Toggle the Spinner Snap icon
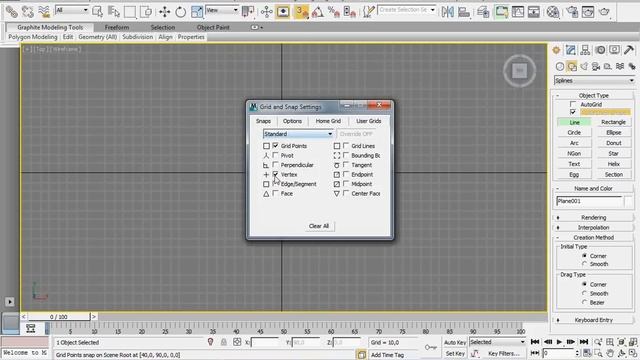 [350, 12]
